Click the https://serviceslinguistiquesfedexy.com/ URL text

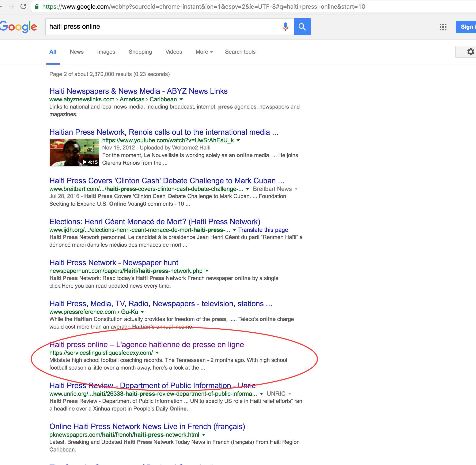pos(101,353)
